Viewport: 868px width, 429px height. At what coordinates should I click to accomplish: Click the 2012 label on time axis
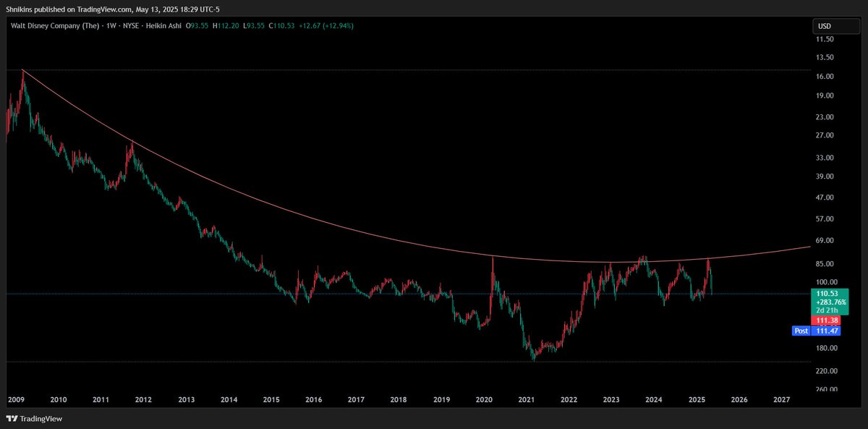click(143, 400)
